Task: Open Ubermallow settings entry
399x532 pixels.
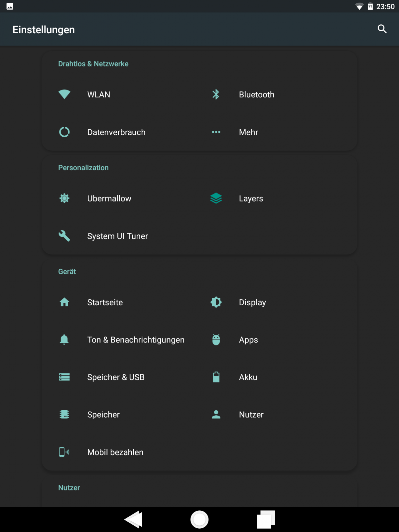Action: click(109, 199)
